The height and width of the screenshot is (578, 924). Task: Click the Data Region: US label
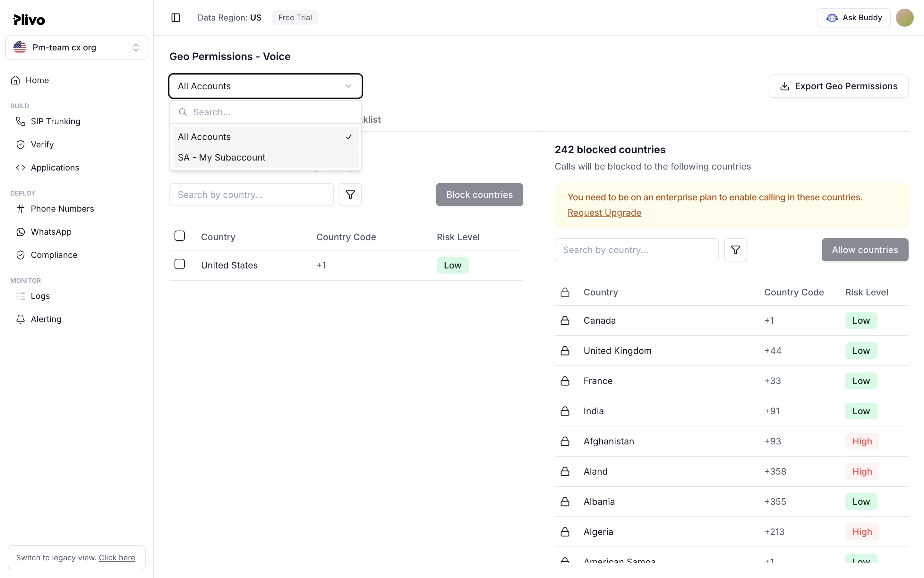[229, 18]
